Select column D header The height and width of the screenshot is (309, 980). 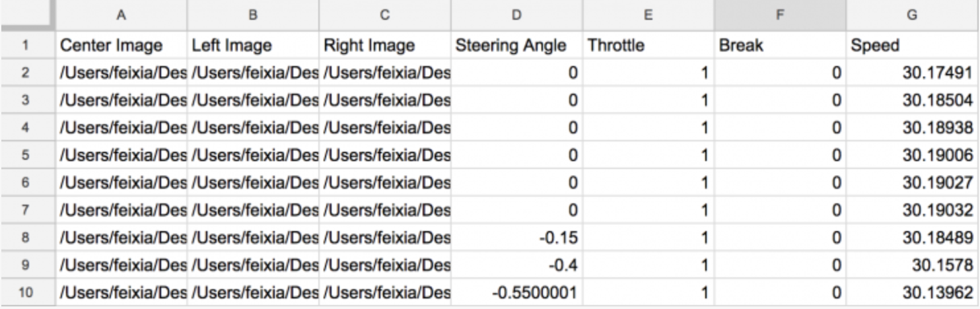tap(517, 15)
